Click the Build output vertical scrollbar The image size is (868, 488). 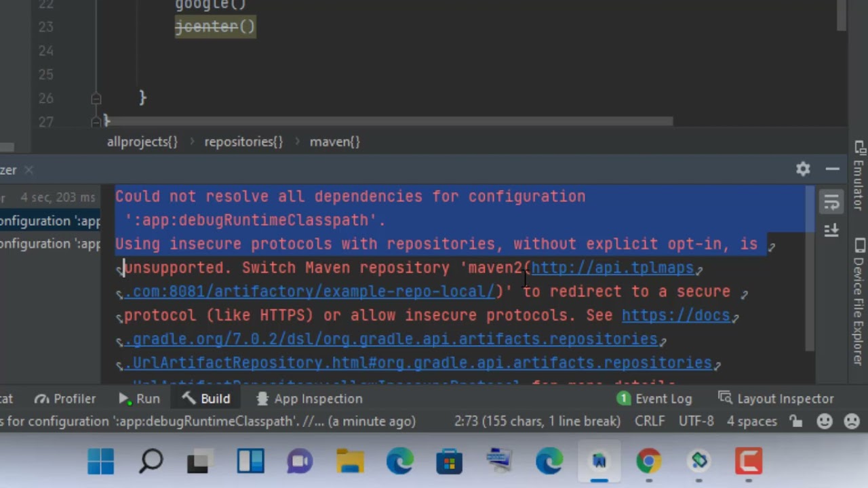[810, 268]
